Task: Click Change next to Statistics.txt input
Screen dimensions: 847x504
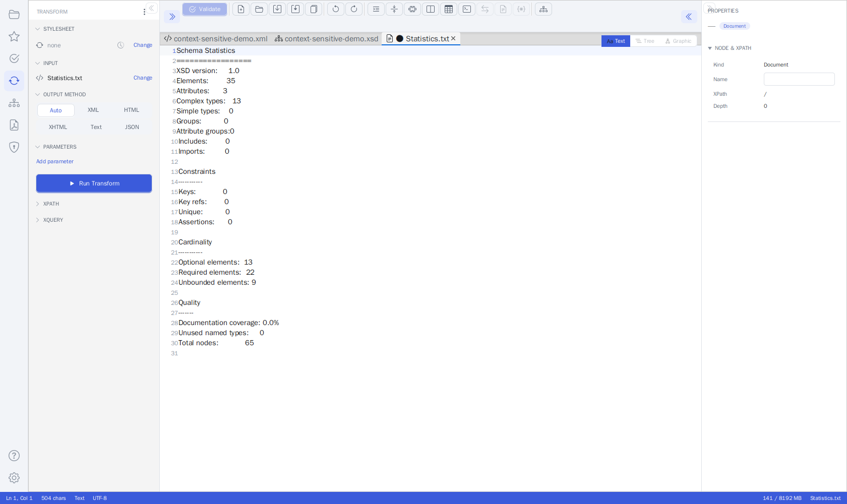Action: point(143,78)
